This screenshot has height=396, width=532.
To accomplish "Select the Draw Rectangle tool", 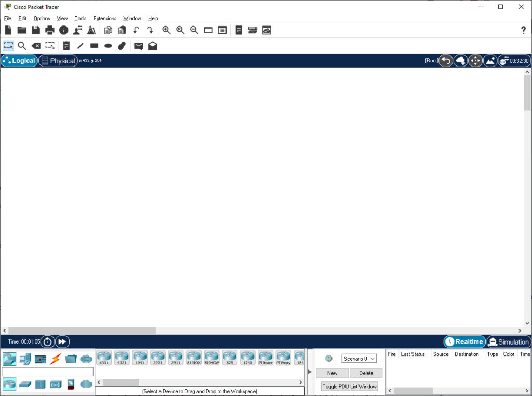I will click(x=95, y=45).
